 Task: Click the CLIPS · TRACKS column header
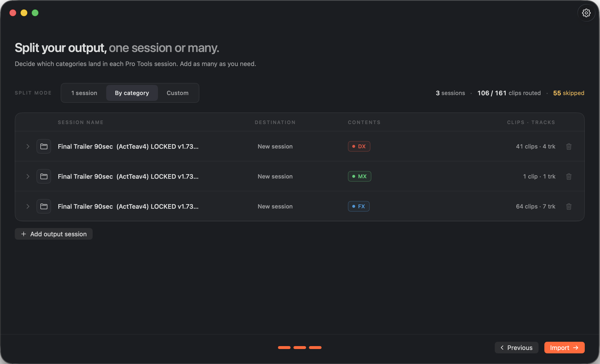pos(531,122)
